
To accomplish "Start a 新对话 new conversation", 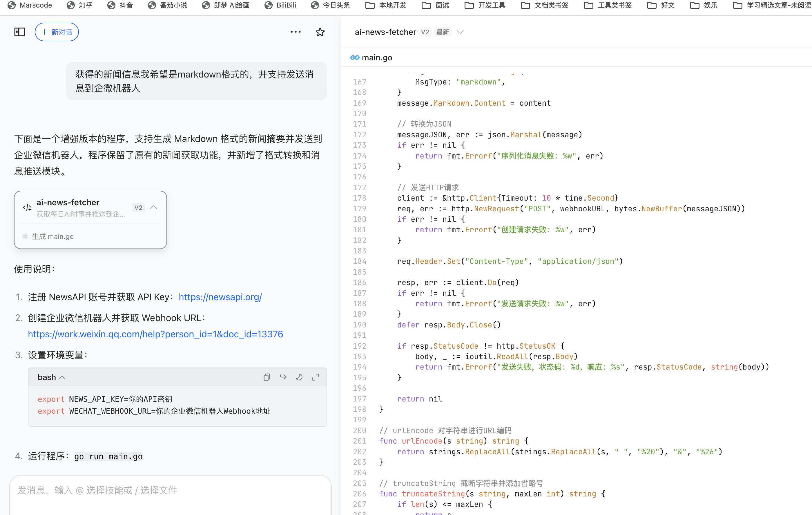I will pyautogui.click(x=57, y=32).
